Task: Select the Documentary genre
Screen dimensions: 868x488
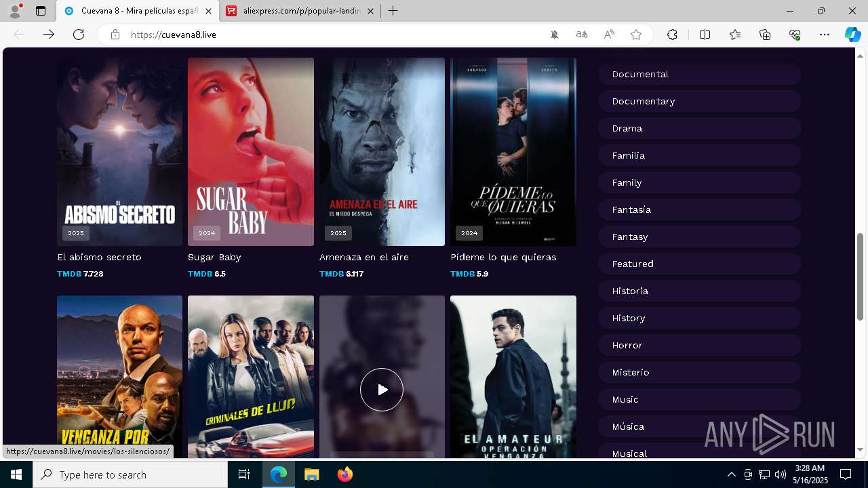Action: tap(700, 101)
